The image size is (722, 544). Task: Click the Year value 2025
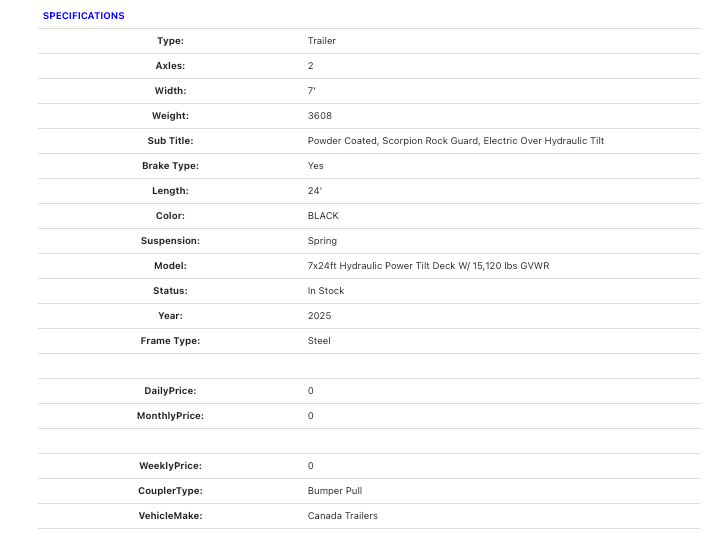pyautogui.click(x=320, y=316)
